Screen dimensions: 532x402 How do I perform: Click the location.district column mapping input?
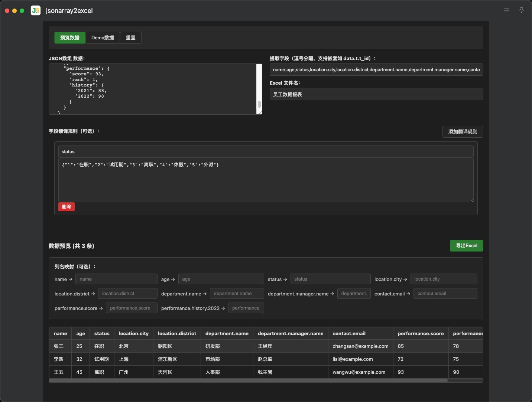(127, 293)
